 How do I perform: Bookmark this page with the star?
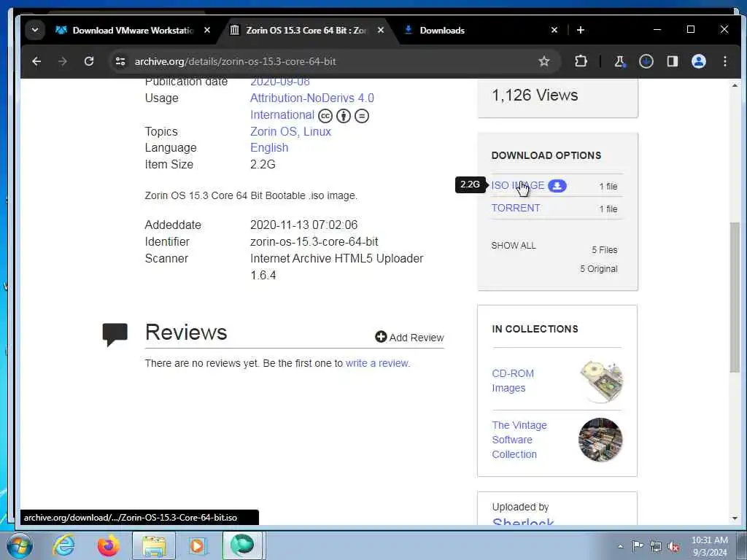[544, 61]
